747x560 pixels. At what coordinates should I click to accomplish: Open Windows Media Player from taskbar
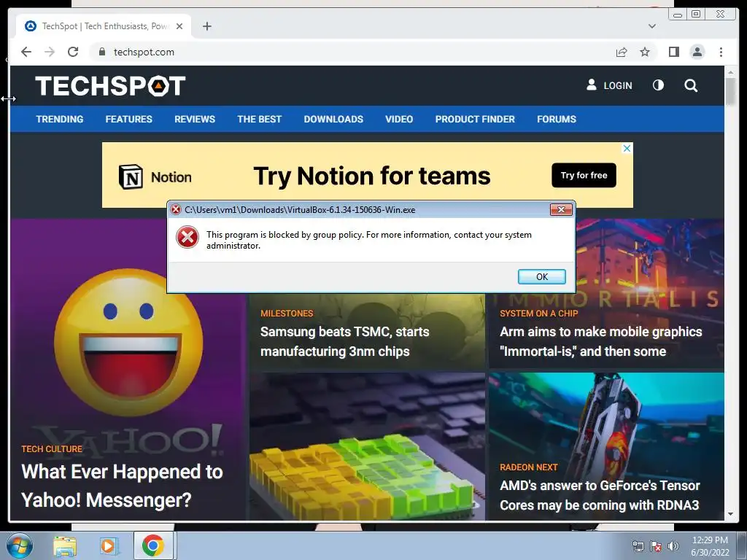tap(109, 545)
